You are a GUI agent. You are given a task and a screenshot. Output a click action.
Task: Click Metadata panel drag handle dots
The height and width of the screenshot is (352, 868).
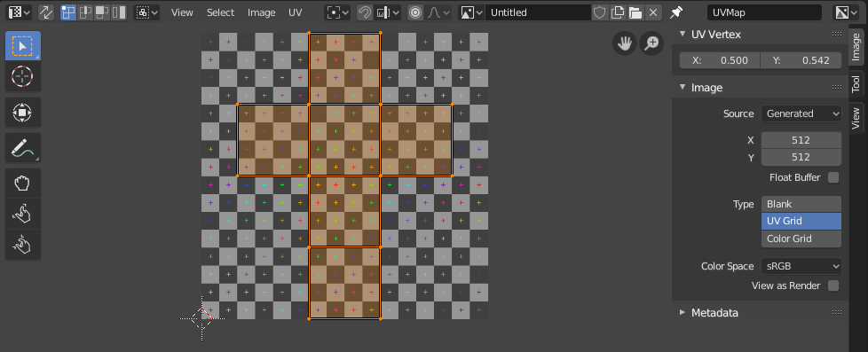point(836,313)
